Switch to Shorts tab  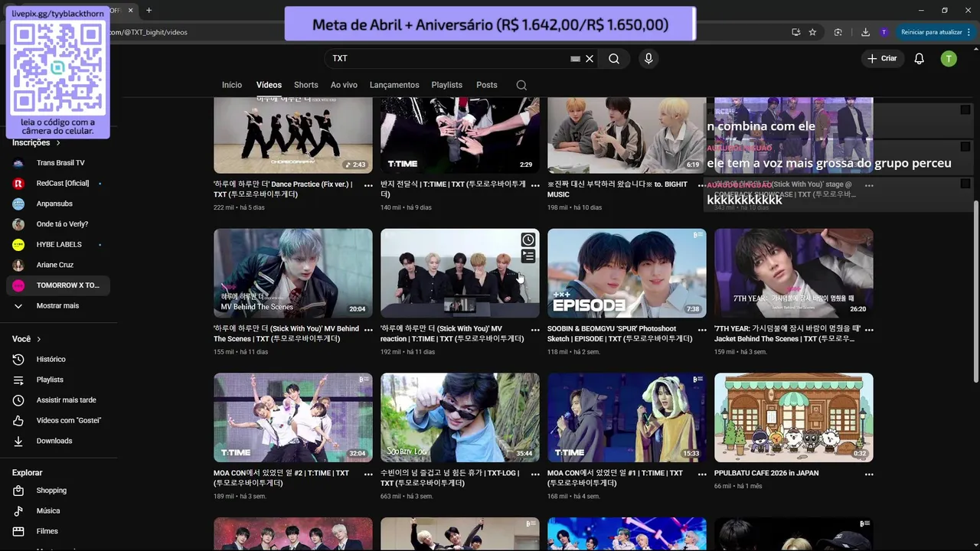[305, 85]
